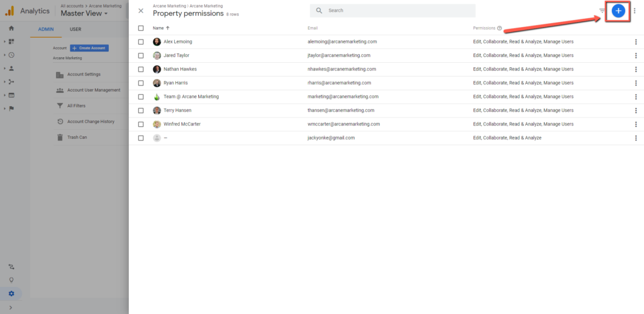Image resolution: width=644 pixels, height=314 pixels.
Task: Click the Permissions column header
Action: 484,28
